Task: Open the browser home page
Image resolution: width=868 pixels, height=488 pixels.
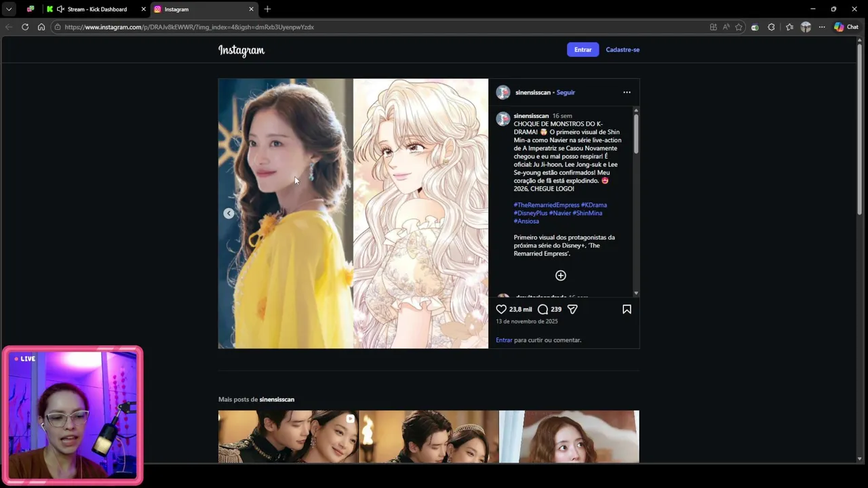Action: click(41, 27)
